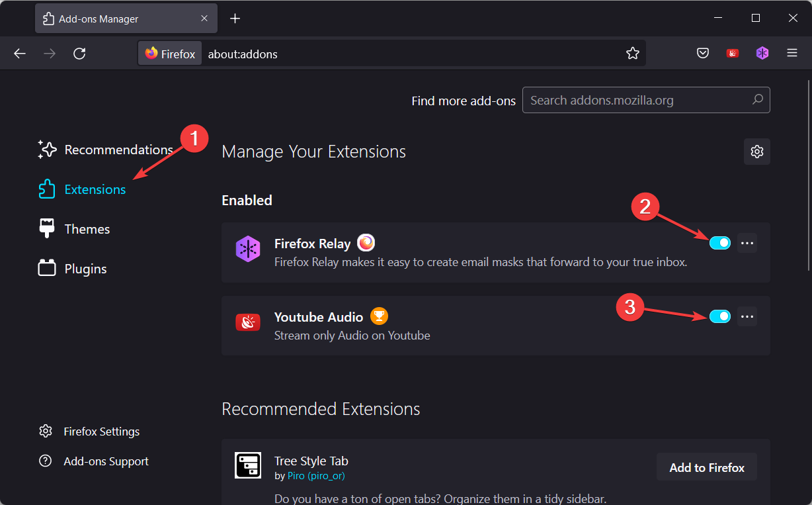Click the "Stream only Audio on Youtube" description
The image size is (812, 505).
coord(352,336)
